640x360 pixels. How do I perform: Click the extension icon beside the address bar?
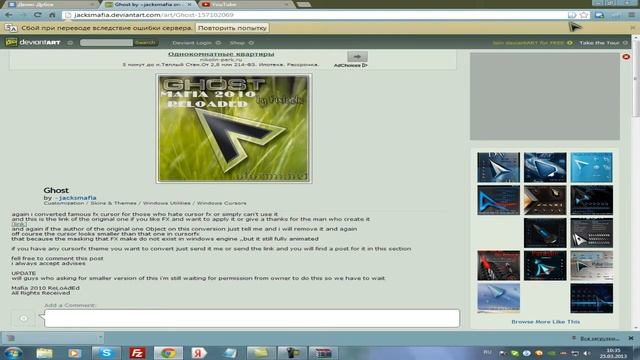coord(599,15)
